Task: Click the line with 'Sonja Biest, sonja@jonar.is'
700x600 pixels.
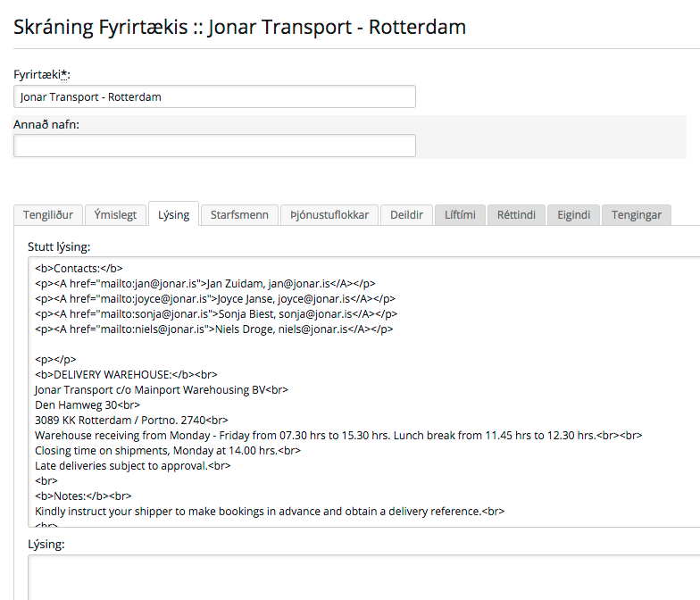Action: pos(216,314)
